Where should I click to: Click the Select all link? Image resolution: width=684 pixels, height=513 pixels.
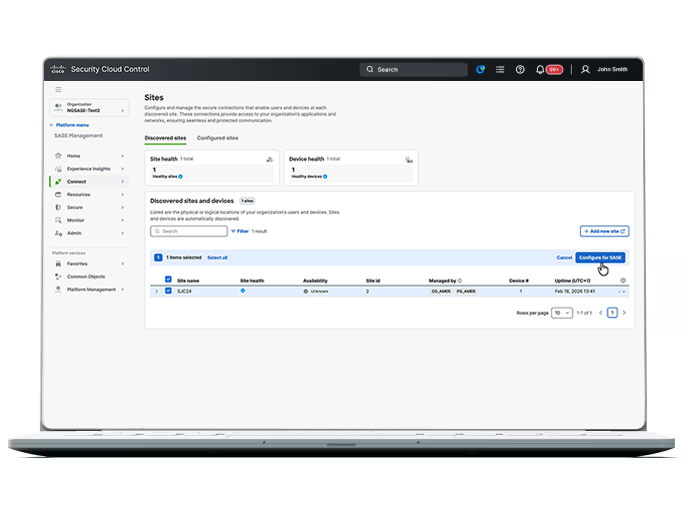coord(217,258)
